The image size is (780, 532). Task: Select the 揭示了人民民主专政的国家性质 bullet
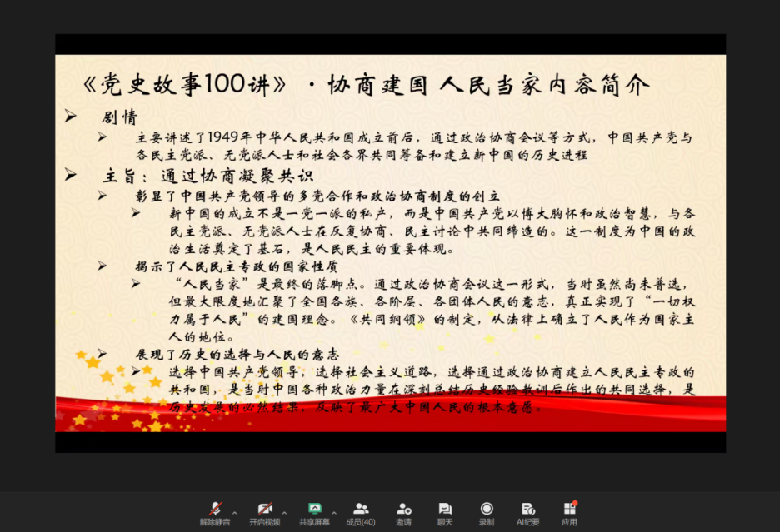[x=237, y=266]
